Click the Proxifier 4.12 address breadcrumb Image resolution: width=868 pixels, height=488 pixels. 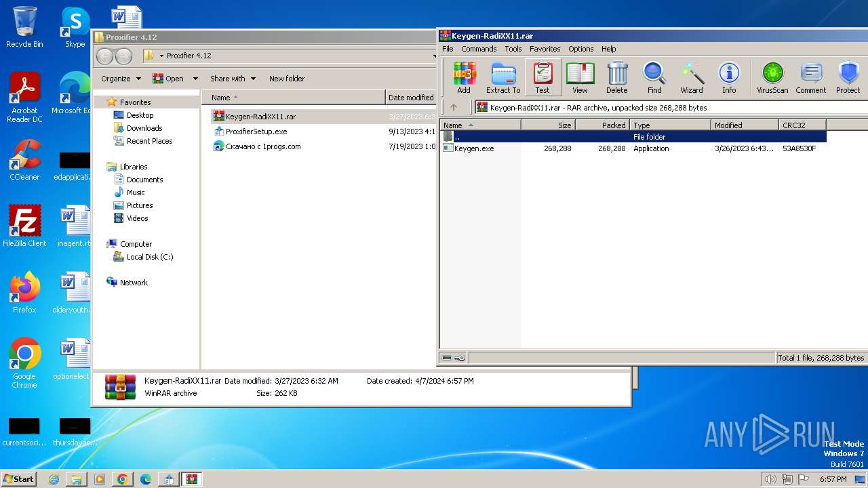click(189, 56)
